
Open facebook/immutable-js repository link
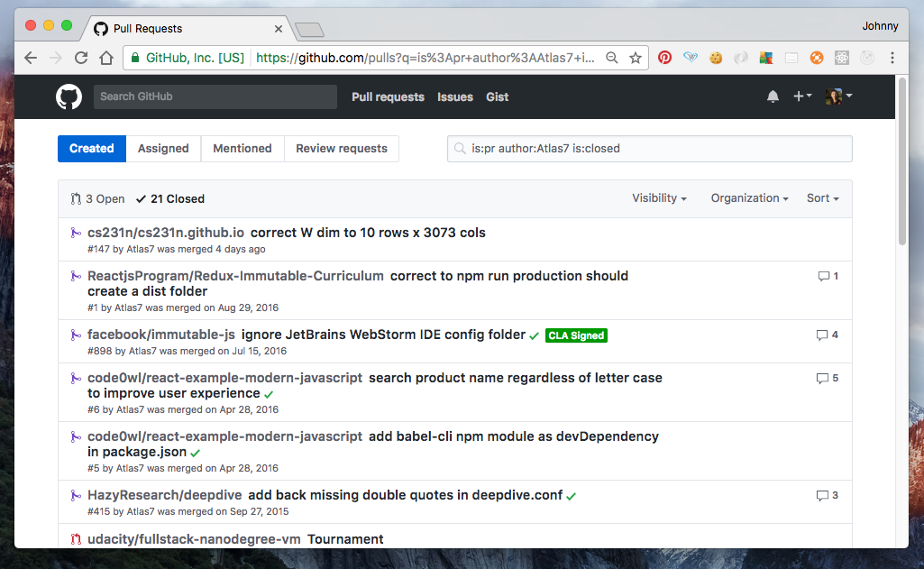point(160,335)
